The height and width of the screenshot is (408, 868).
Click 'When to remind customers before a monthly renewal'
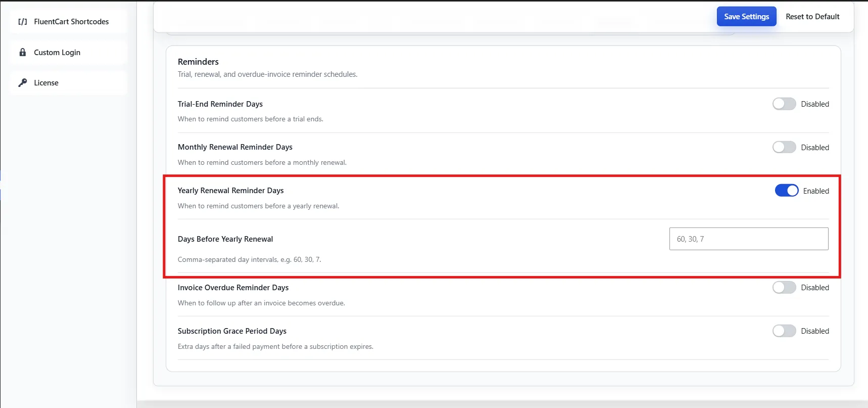tap(262, 162)
